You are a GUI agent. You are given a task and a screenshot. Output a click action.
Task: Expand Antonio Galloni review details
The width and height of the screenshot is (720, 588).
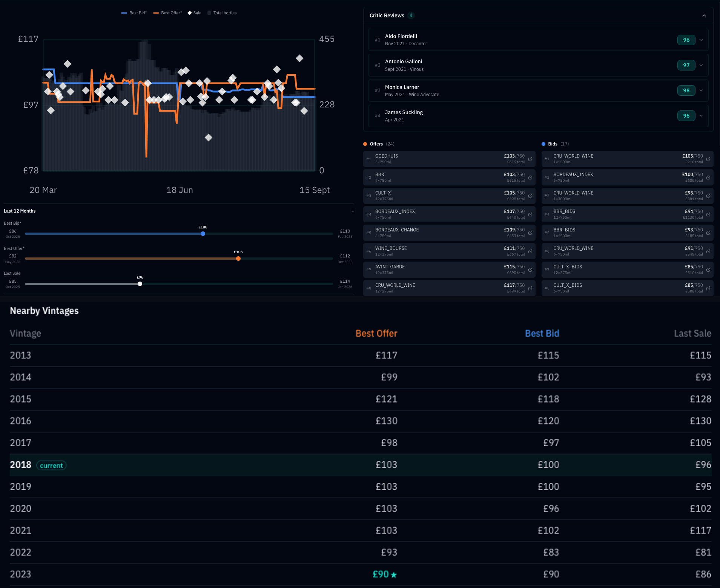[x=701, y=65]
